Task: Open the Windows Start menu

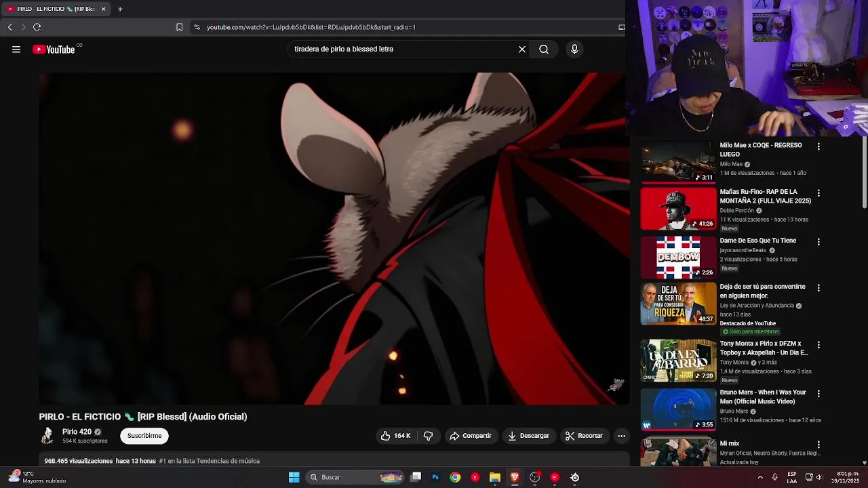Action: click(294, 477)
